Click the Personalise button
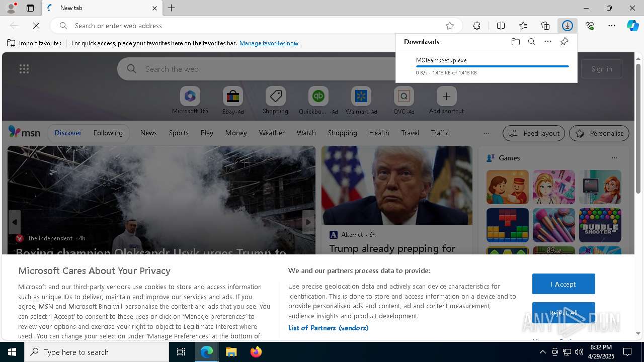The height and width of the screenshot is (362, 644). pos(599,133)
